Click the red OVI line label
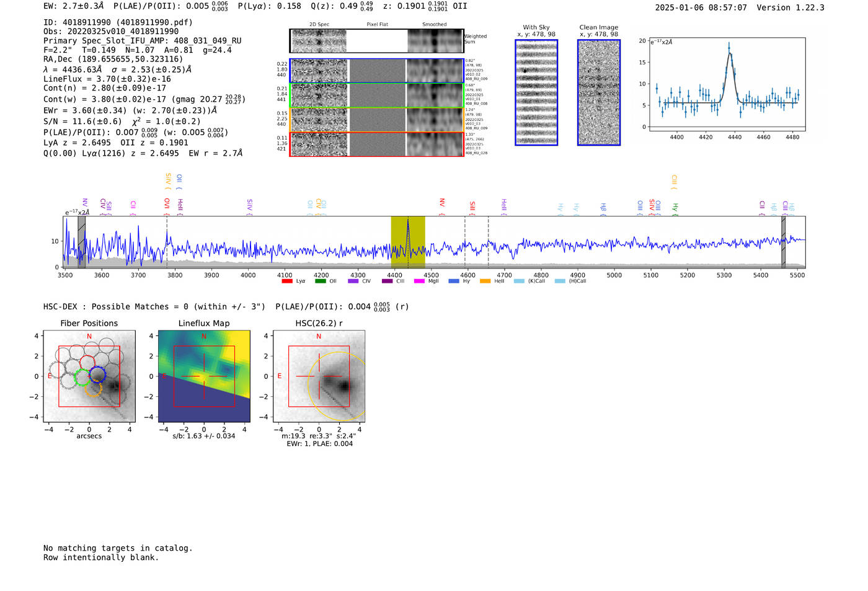868x591 pixels. (x=167, y=205)
